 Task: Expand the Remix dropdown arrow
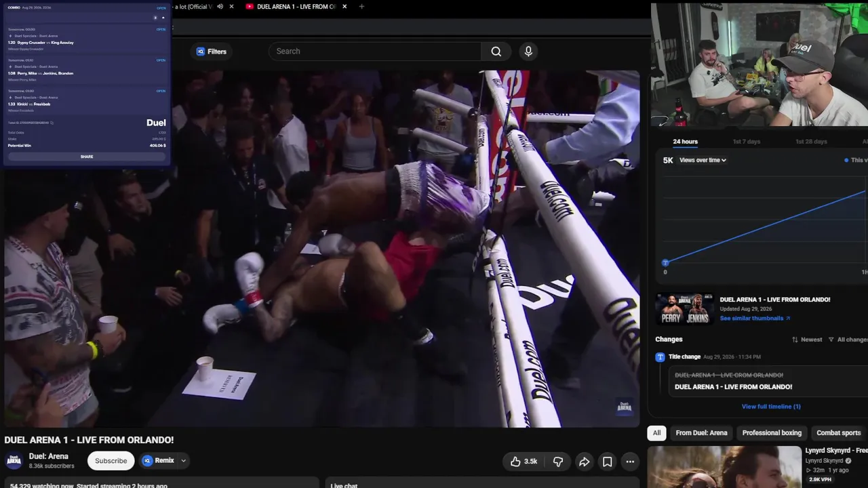[183, 461]
